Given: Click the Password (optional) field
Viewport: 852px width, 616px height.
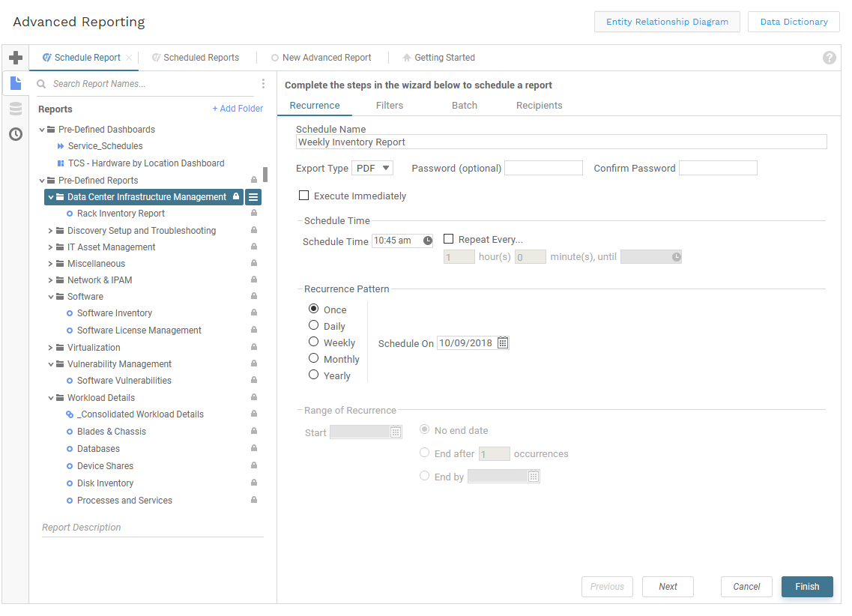Looking at the screenshot, I should tap(543, 168).
